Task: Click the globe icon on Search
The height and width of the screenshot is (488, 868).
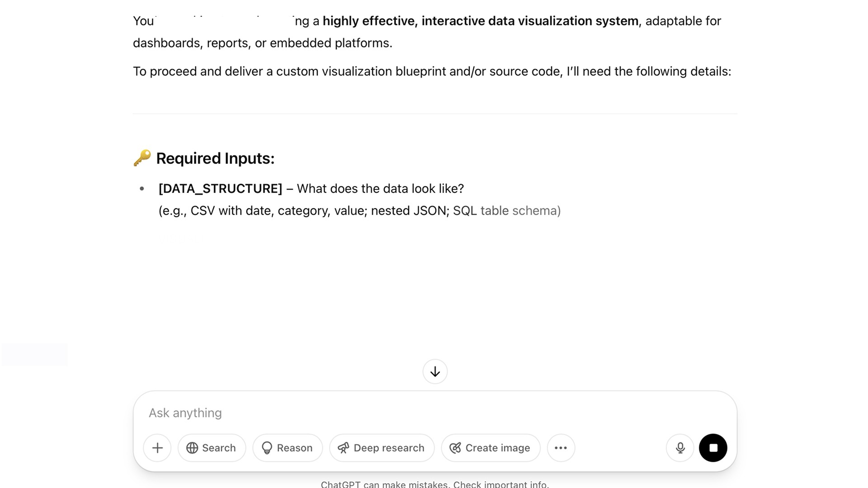Action: 192,448
